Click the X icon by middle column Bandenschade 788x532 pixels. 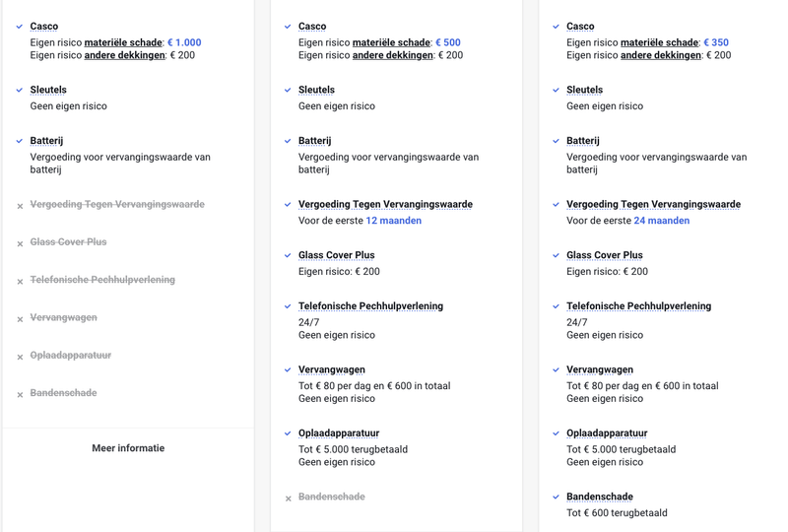click(288, 499)
